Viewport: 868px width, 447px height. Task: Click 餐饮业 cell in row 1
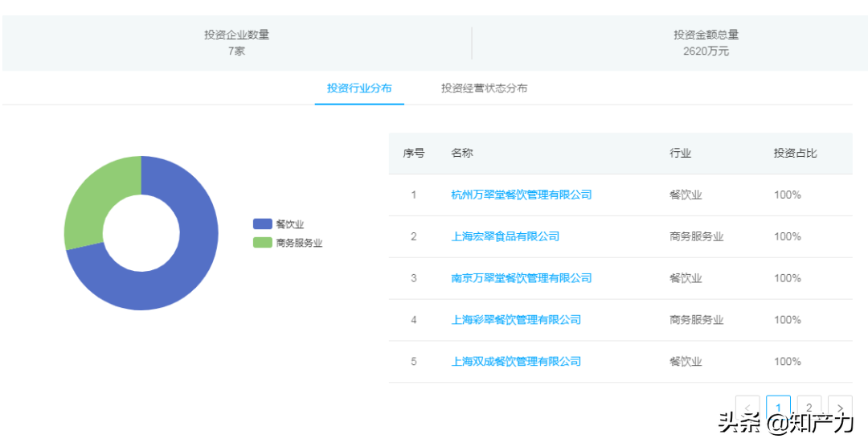pyautogui.click(x=686, y=195)
